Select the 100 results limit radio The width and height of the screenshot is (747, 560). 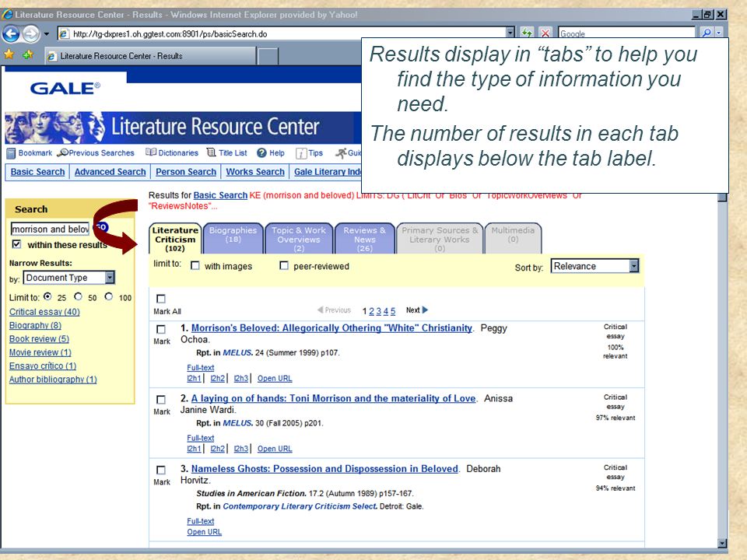(x=109, y=296)
